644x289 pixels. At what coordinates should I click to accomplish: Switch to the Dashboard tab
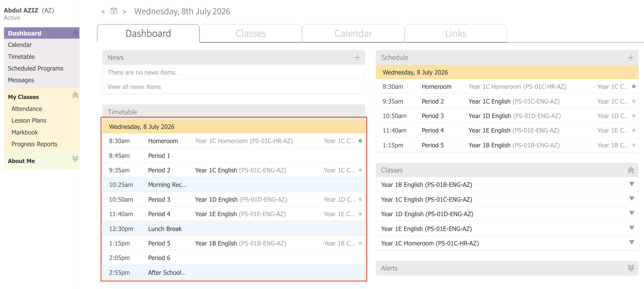(x=148, y=34)
